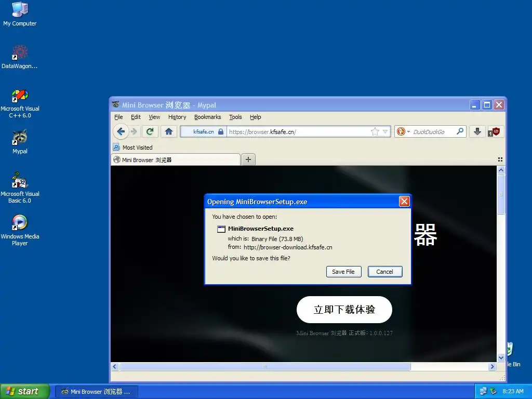Image resolution: width=532 pixels, height=399 pixels.
Task: Open the Tools menu
Action: pyautogui.click(x=235, y=117)
